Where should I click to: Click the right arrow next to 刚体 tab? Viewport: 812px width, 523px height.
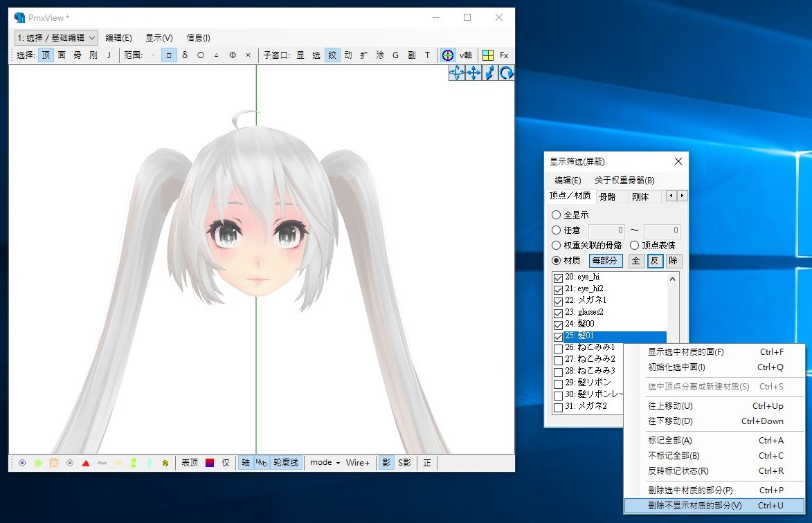tap(682, 196)
